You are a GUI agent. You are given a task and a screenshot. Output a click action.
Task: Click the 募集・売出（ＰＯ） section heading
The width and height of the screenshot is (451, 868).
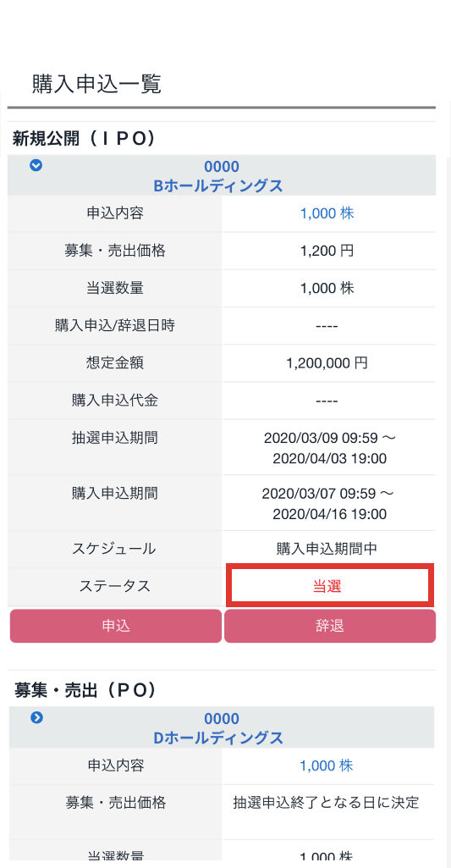pos(85,690)
